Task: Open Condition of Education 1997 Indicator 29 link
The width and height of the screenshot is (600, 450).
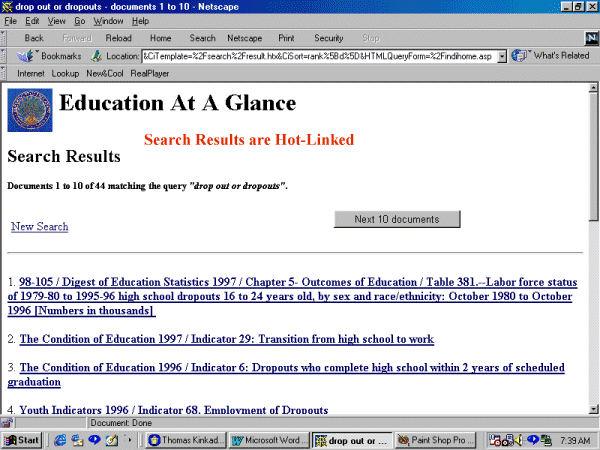Action: pyautogui.click(x=226, y=339)
